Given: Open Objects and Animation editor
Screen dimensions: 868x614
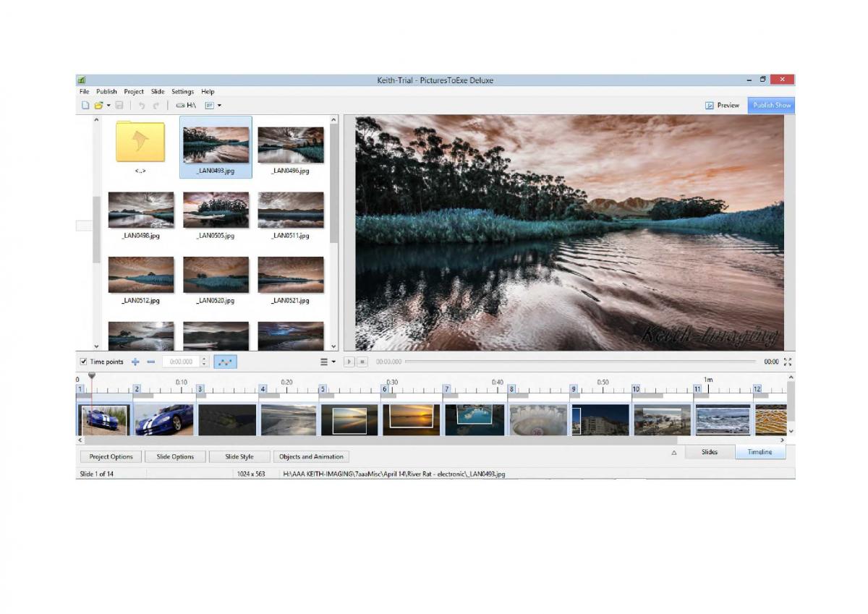Looking at the screenshot, I should tap(311, 457).
